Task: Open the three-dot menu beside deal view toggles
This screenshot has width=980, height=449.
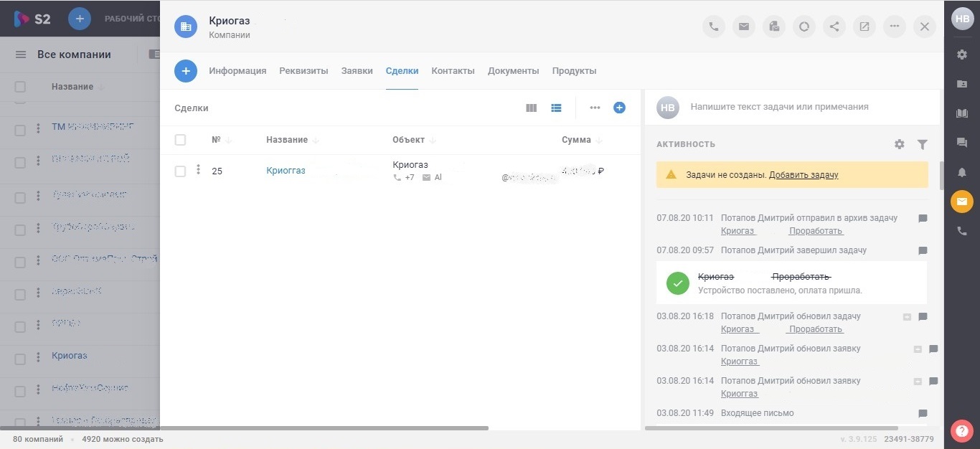Action: pyautogui.click(x=595, y=108)
